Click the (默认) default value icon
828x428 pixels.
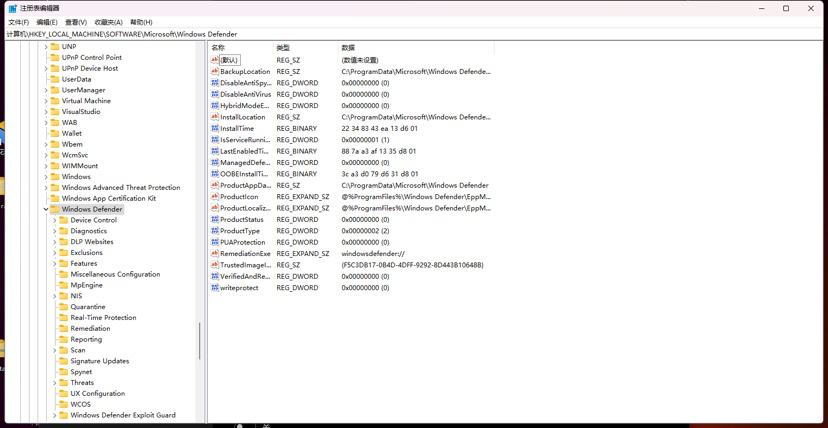point(214,60)
